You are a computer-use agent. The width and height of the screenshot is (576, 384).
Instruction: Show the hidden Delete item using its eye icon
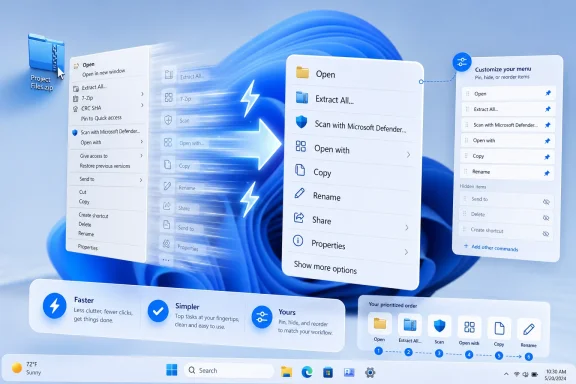pos(546,218)
